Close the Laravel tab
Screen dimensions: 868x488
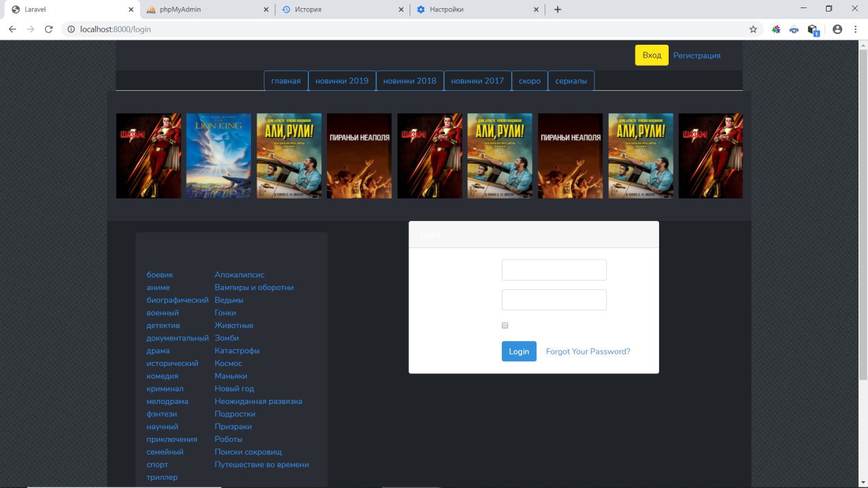coord(131,9)
